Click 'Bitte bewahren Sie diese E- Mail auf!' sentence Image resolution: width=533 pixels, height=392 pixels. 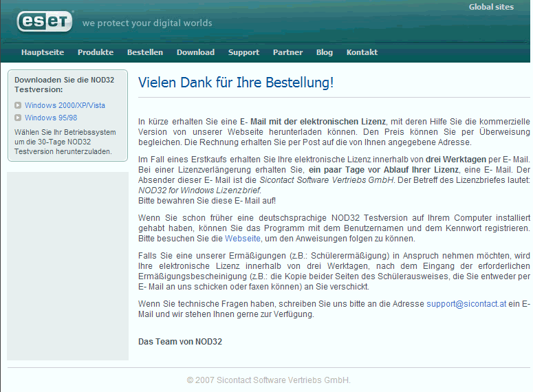(x=207, y=201)
